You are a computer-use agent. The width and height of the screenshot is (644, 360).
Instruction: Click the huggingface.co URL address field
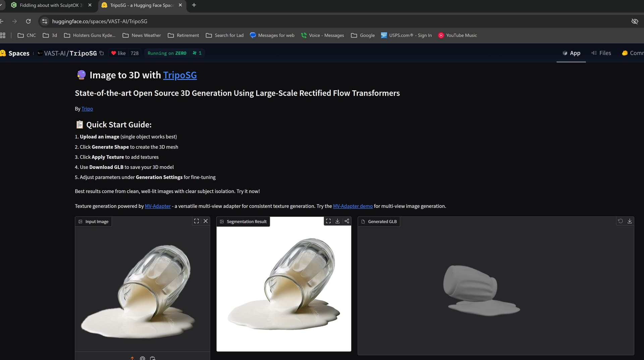pos(100,21)
